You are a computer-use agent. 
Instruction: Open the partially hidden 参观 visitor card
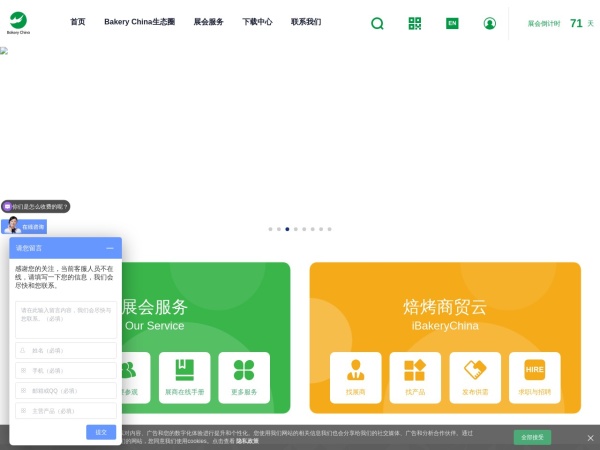(136, 378)
